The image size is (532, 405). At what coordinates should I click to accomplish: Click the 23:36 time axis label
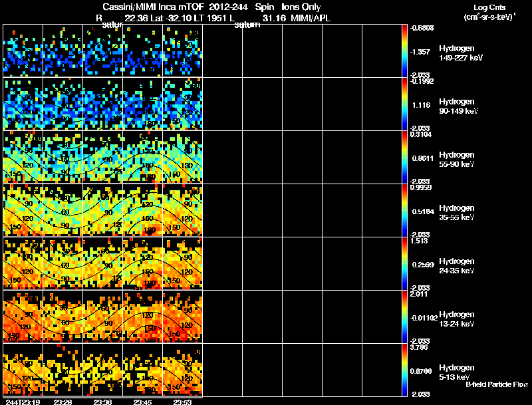point(102,402)
